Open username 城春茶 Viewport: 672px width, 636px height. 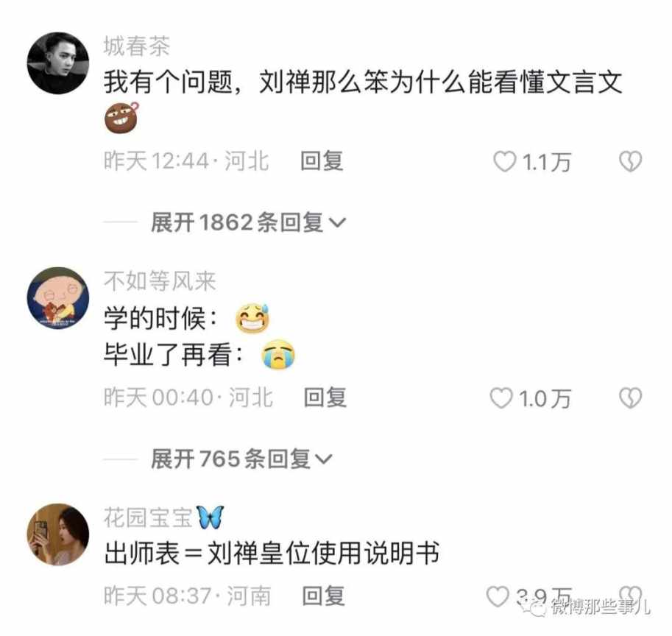point(137,46)
